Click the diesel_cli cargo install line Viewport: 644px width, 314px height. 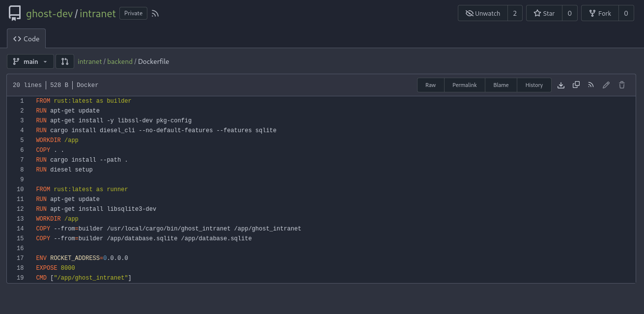point(156,130)
